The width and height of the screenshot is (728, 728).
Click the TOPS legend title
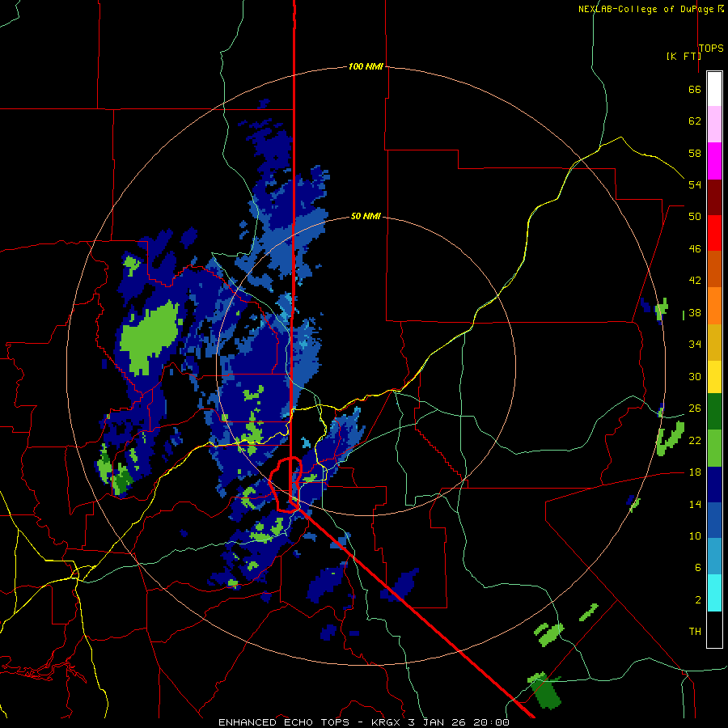point(711,48)
